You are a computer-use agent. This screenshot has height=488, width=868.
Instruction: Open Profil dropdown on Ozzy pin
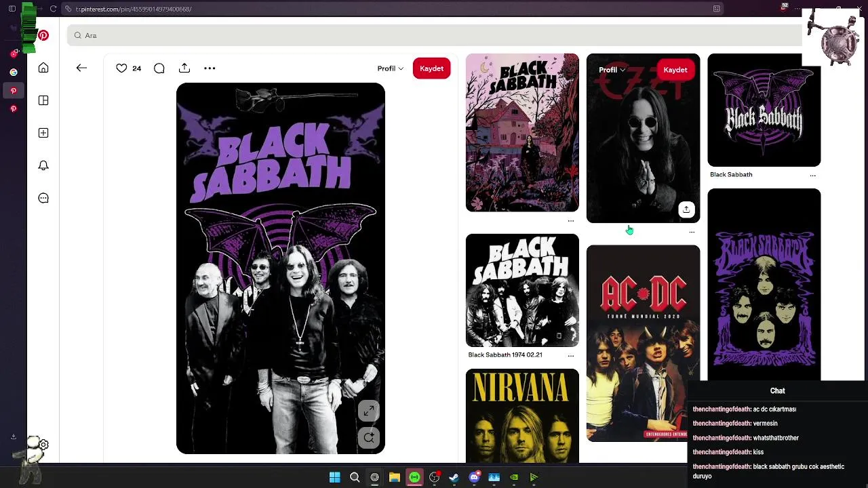(612, 70)
